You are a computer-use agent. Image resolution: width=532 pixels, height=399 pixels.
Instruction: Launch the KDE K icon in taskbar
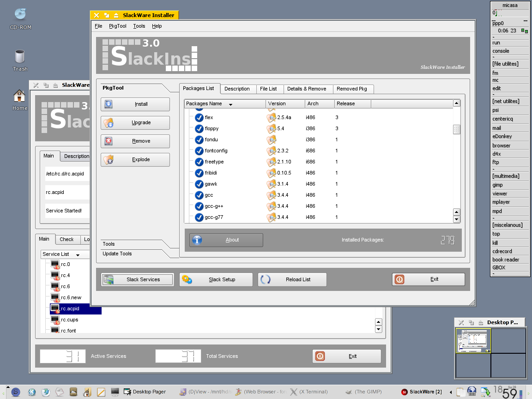(32, 392)
